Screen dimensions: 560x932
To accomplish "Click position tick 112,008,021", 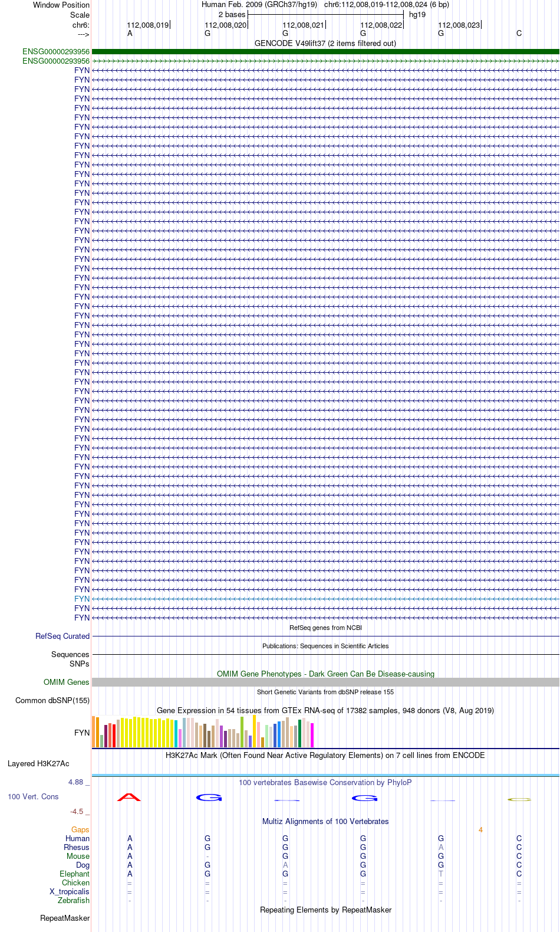I will 304,25.
